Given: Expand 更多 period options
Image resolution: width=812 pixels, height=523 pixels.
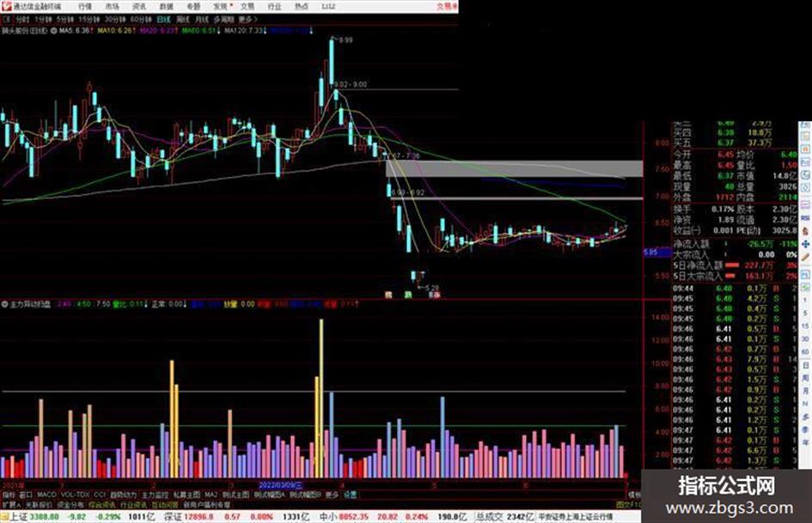Looking at the screenshot, I should coord(247,19).
